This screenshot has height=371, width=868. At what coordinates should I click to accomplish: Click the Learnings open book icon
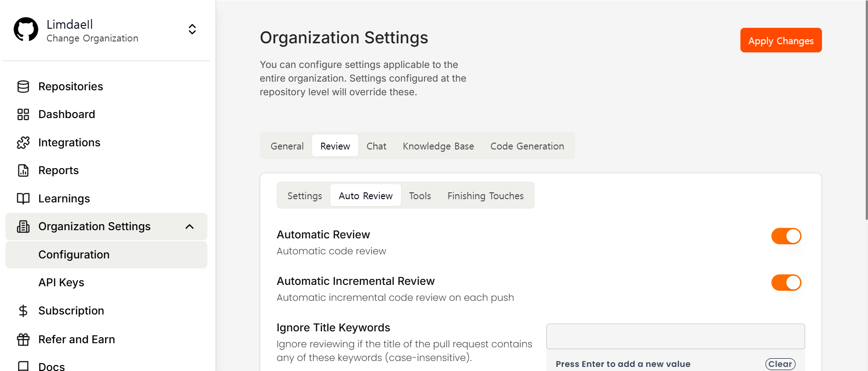pyautogui.click(x=23, y=199)
